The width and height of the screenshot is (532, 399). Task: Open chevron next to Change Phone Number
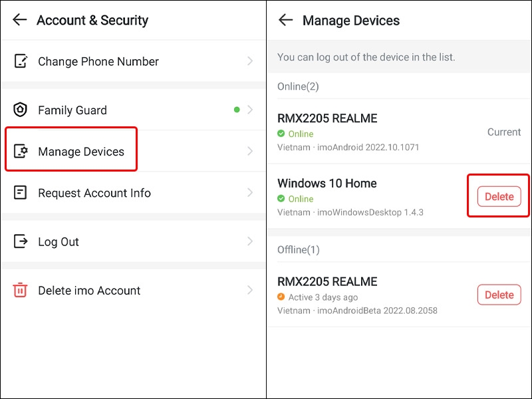(250, 61)
